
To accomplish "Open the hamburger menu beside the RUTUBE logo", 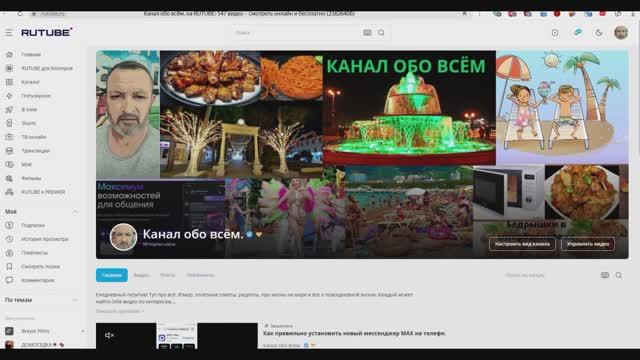I will point(9,33).
